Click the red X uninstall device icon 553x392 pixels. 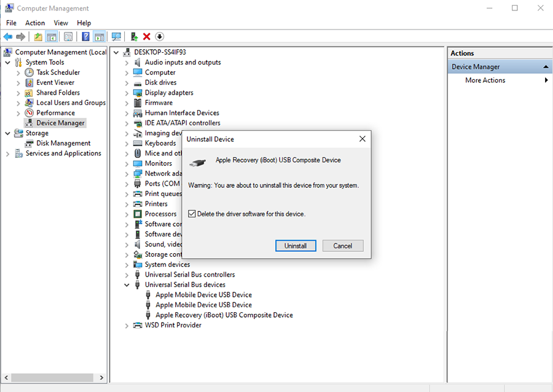tap(147, 37)
